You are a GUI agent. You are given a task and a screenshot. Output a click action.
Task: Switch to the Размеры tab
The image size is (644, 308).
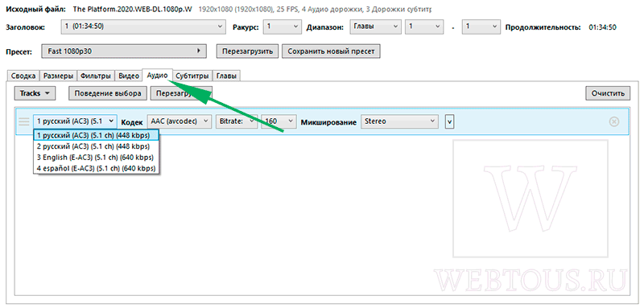pos(59,76)
